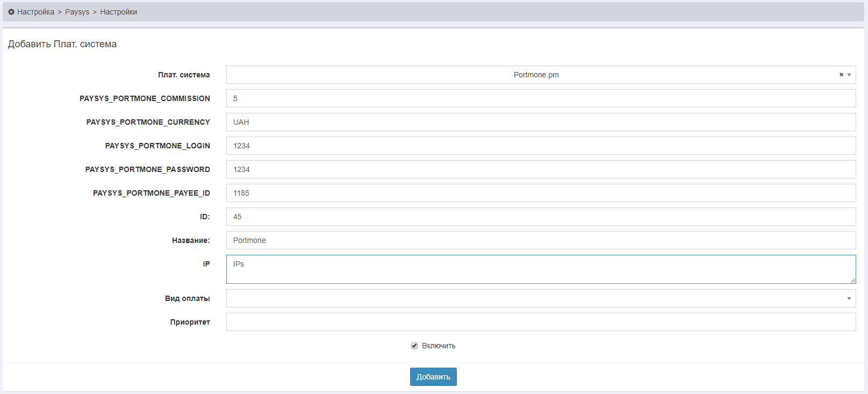Select the Добавить Плат. система heading

62,44
